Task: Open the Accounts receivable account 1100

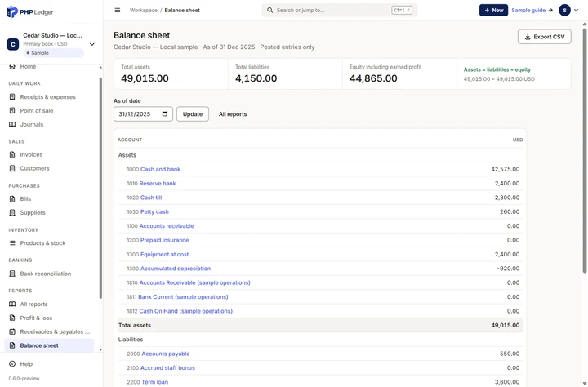Action: pos(167,225)
